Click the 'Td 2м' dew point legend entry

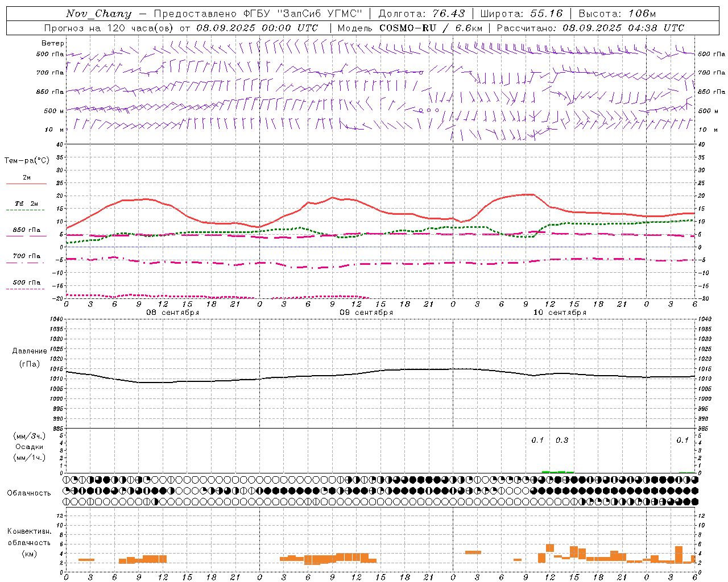27,203
